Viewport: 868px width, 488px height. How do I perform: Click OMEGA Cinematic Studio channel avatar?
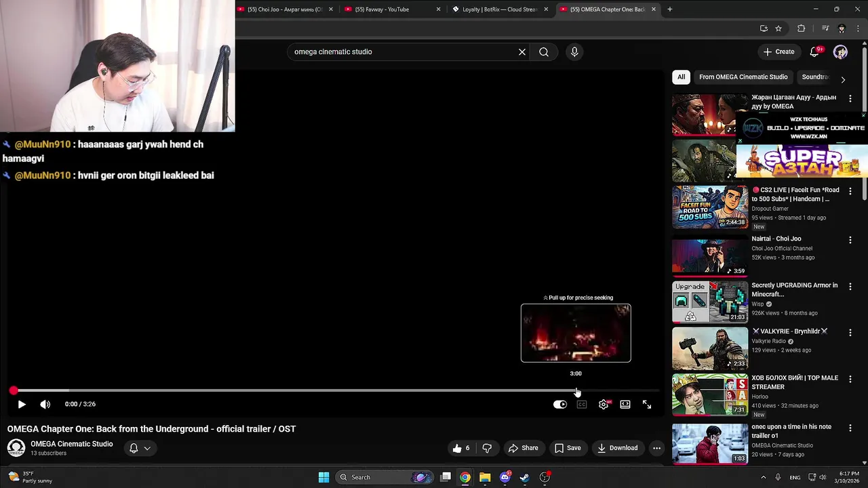click(x=16, y=448)
